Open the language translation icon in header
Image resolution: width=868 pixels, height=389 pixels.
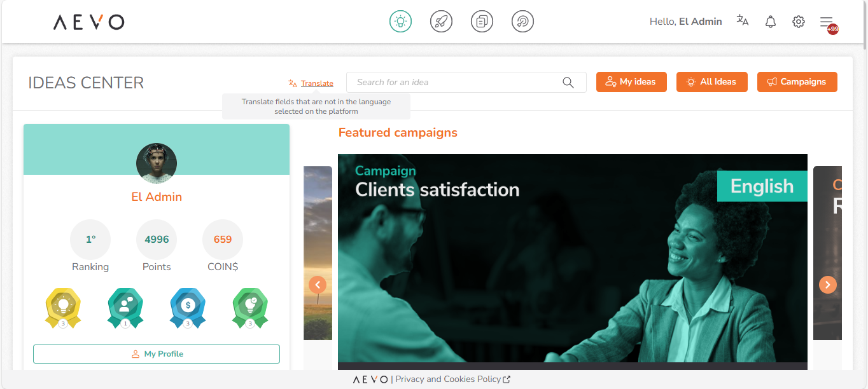coord(743,21)
